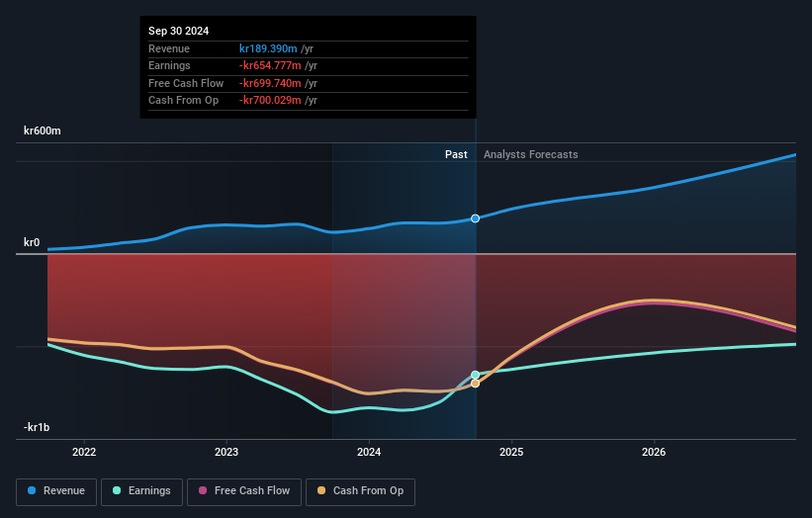Toggle the Free Cash Flow legend button

point(244,491)
